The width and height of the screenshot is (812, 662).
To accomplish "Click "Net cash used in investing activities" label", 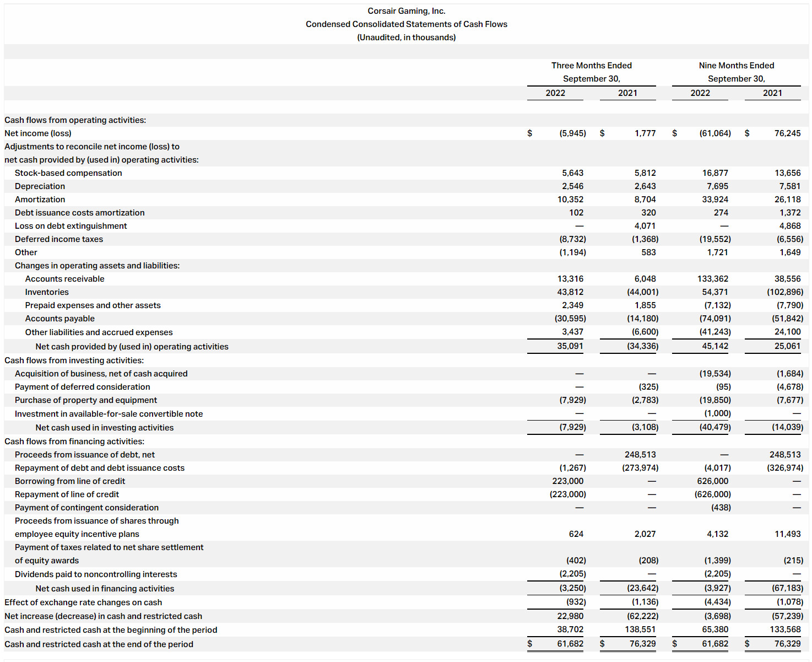I will click(104, 428).
